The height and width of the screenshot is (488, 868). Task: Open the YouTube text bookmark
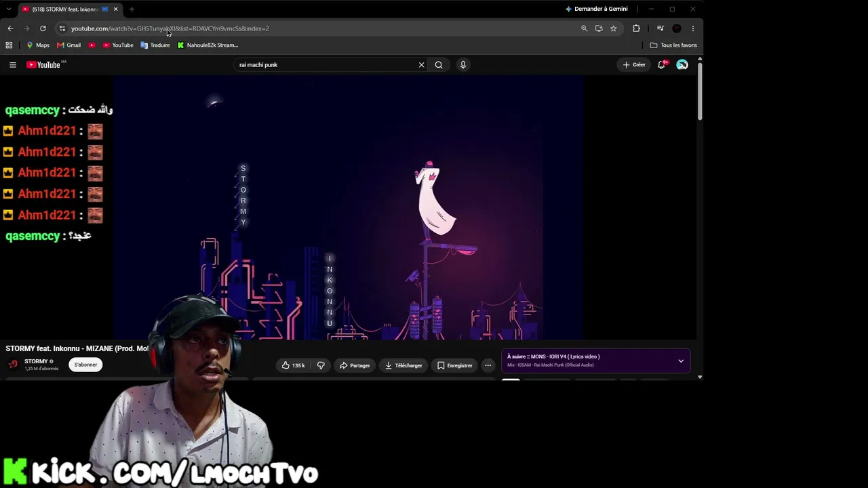click(118, 45)
